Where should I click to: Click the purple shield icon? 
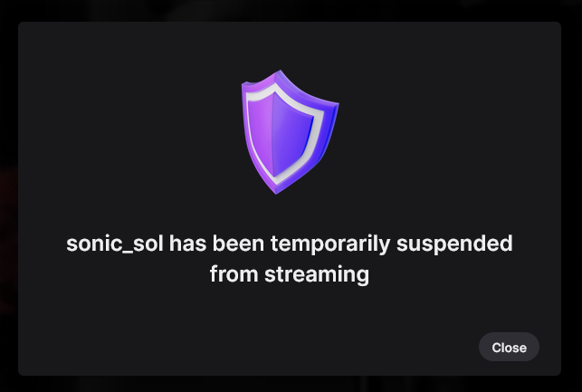point(290,132)
